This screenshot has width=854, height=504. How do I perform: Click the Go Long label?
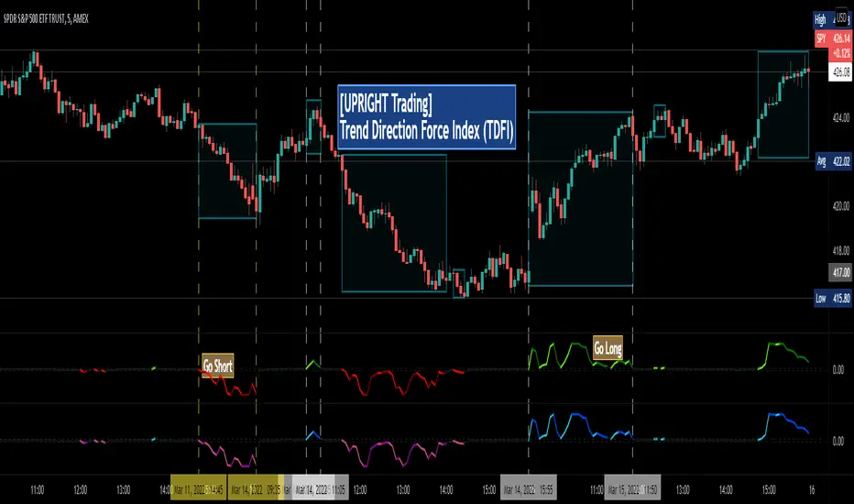[x=608, y=347]
